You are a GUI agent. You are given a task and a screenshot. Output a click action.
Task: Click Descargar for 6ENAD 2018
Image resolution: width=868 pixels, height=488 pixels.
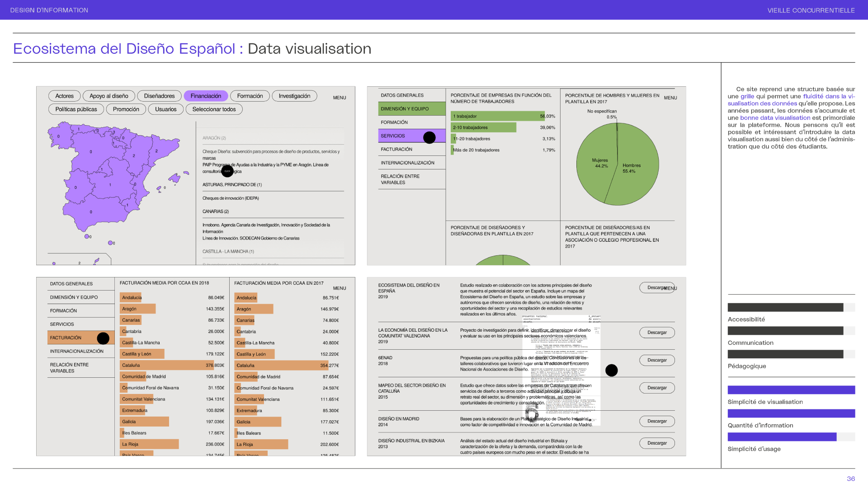pos(657,360)
